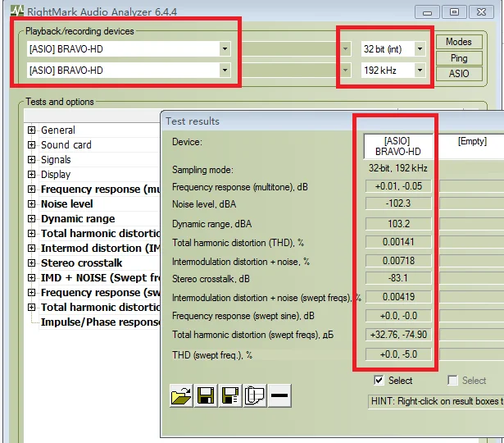
Task: Click the HTML report pages icon
Action: pyautogui.click(x=254, y=397)
